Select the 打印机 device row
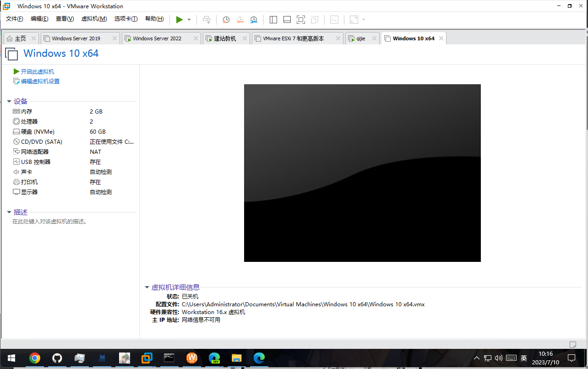The image size is (588, 369). pyautogui.click(x=73, y=182)
